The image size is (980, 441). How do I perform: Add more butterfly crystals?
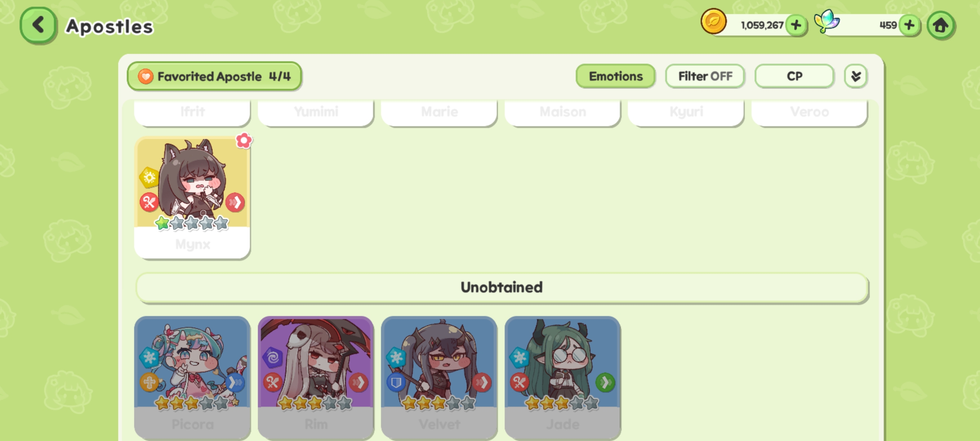point(910,25)
